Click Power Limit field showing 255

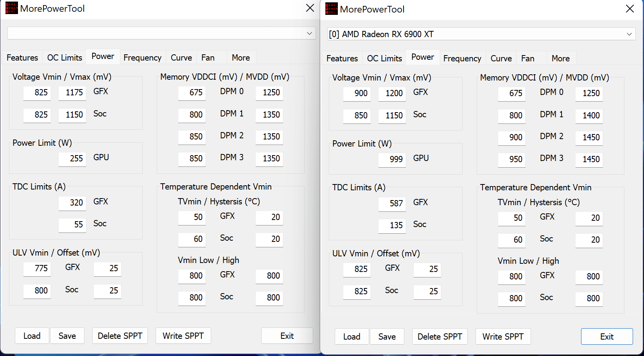(x=72, y=159)
